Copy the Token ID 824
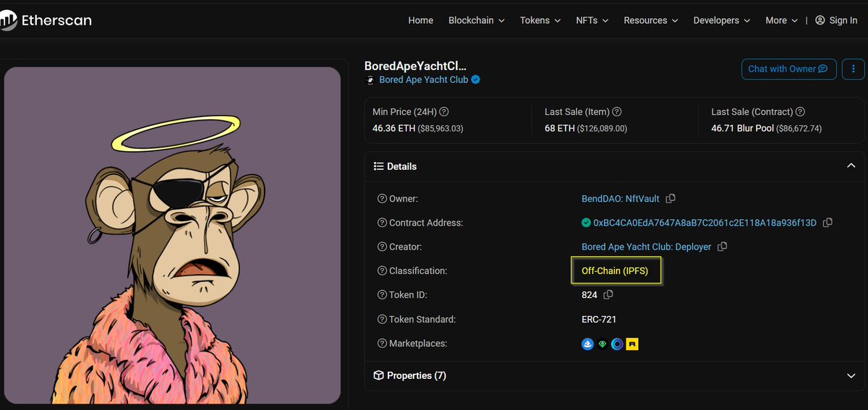Image resolution: width=868 pixels, height=410 pixels. [x=608, y=295]
